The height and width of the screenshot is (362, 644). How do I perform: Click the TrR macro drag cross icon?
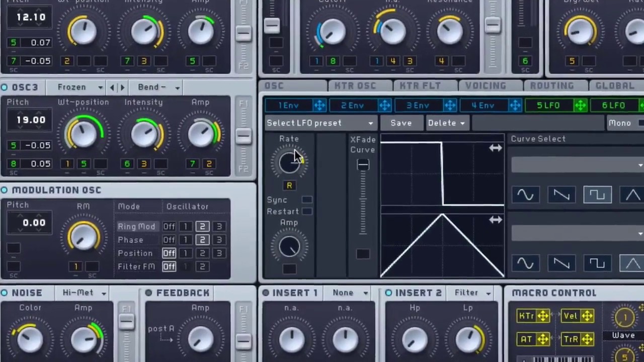click(587, 339)
